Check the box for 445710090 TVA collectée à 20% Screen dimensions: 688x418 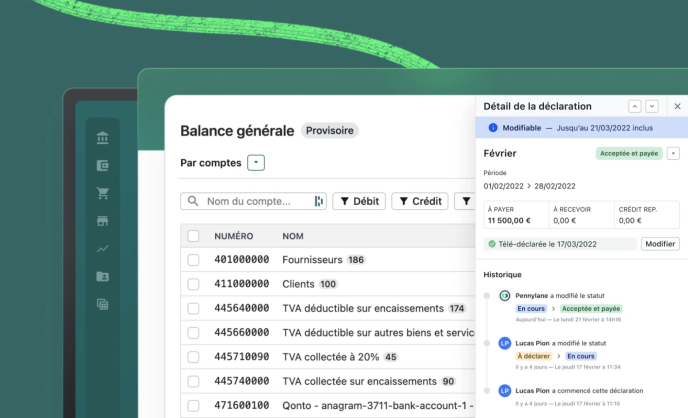[193, 357]
